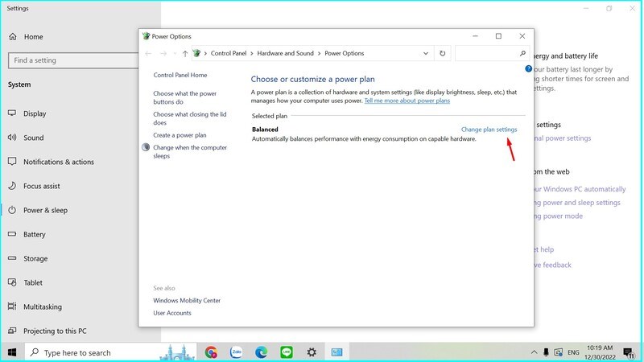This screenshot has width=644, height=362.
Task: Open Microsoft Edge from the taskbar
Action: 261,352
